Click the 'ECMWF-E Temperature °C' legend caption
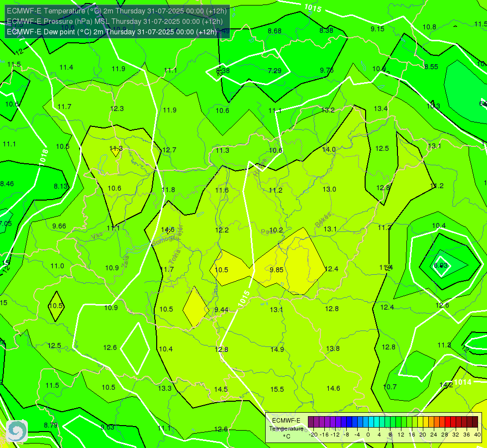The width and height of the screenshot is (487, 448). pos(286,429)
